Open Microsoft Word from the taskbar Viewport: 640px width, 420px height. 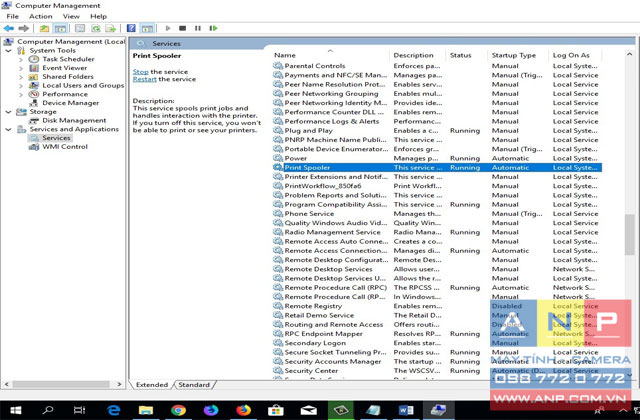[406, 410]
